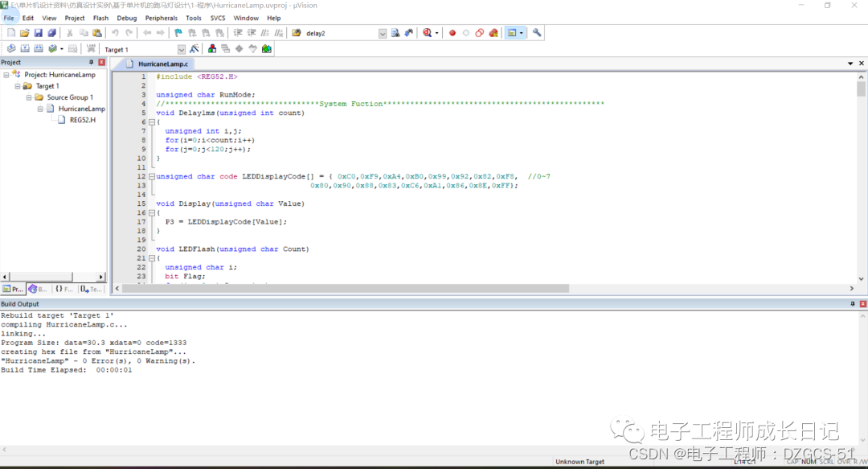
Task: Open a file with the folder icon
Action: (24, 33)
